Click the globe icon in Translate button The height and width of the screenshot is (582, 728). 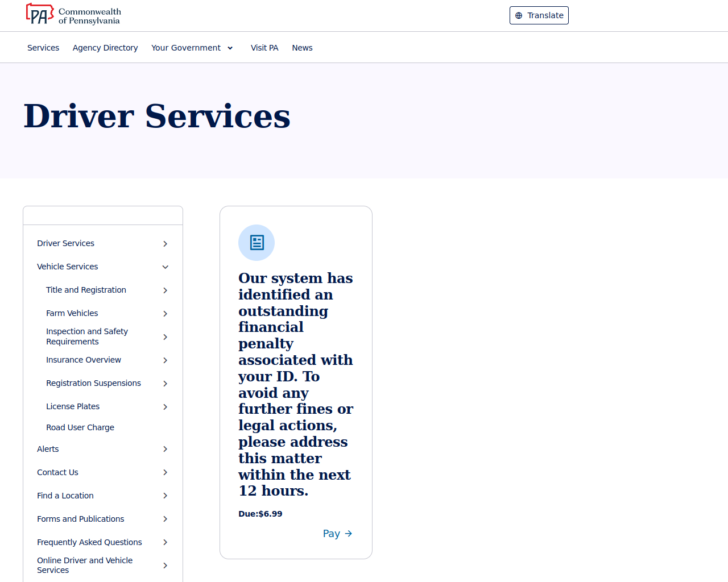519,15
